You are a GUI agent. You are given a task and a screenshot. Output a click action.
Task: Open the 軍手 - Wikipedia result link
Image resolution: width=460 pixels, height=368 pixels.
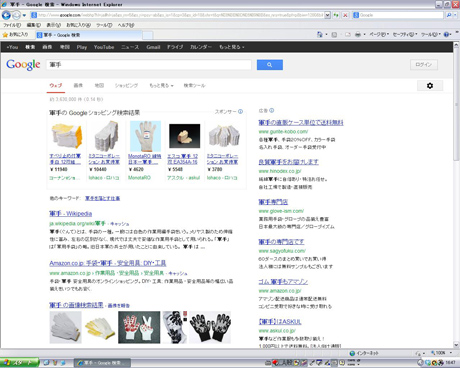(x=71, y=214)
